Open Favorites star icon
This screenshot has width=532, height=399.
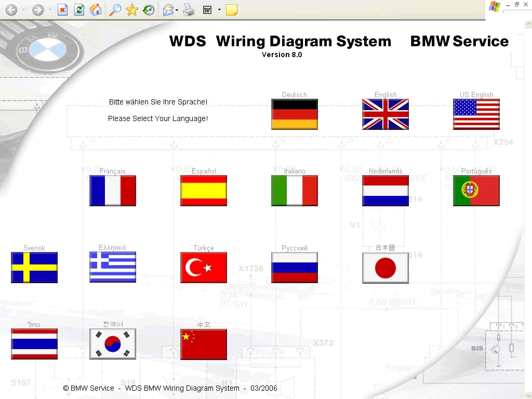click(x=131, y=10)
